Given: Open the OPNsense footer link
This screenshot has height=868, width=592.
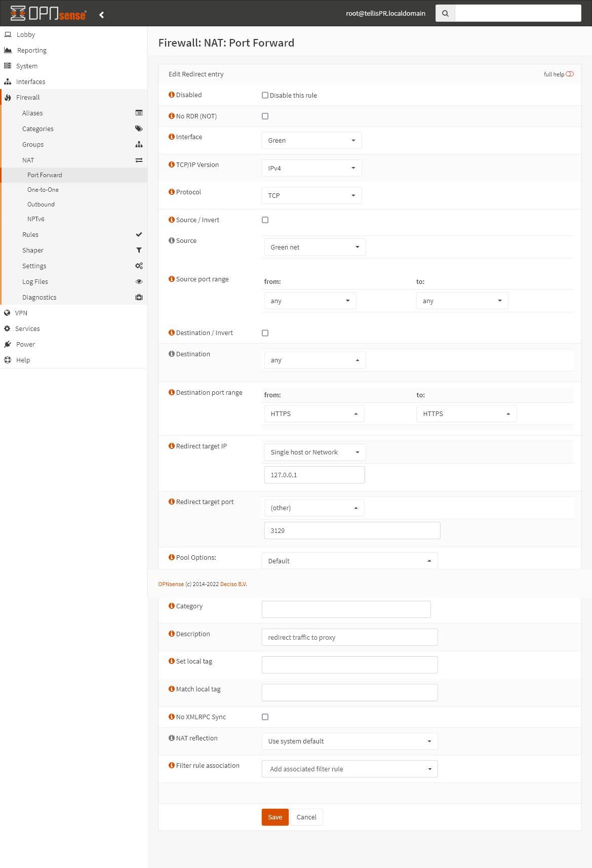Looking at the screenshot, I should [171, 584].
